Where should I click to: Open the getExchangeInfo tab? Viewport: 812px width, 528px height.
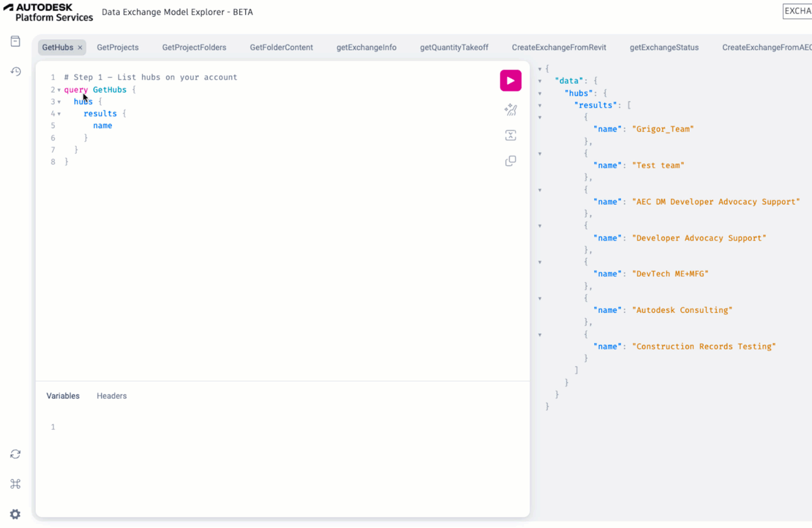(366, 48)
